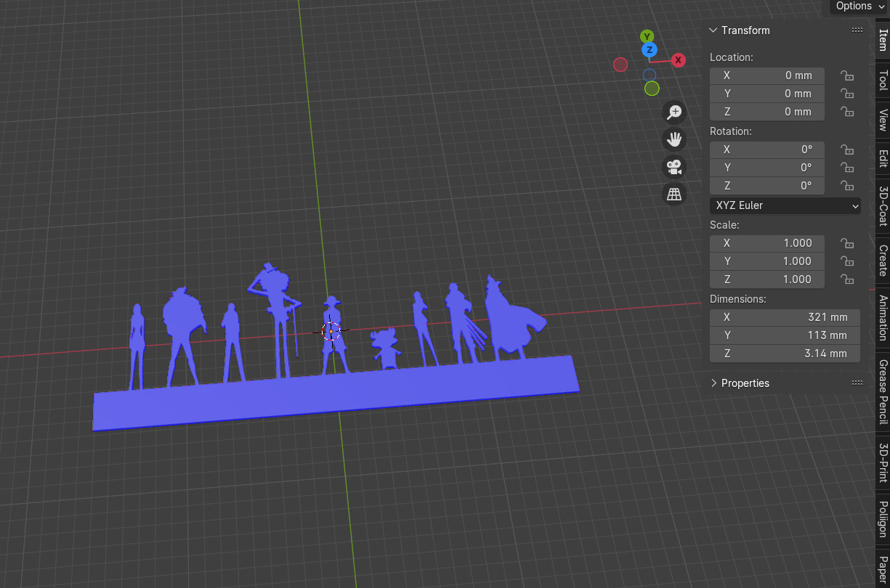
Task: Click the Dimensions Y 113 mm field
Action: pyautogui.click(x=785, y=335)
